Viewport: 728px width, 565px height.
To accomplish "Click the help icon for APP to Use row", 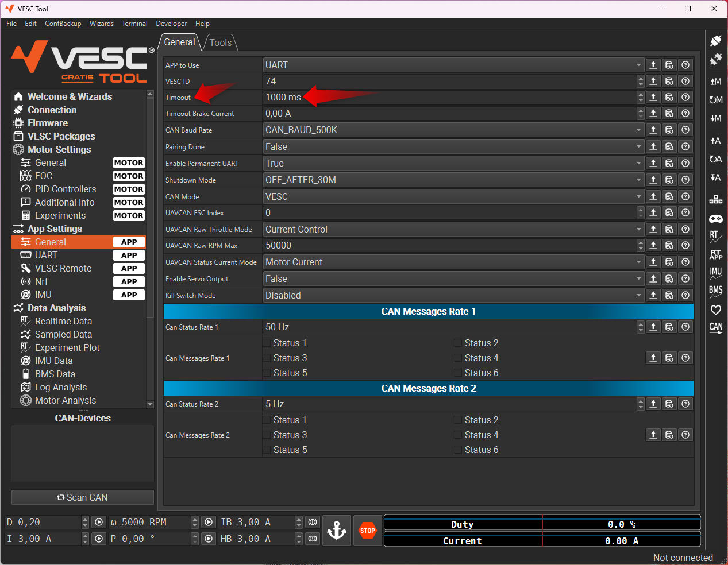I will pos(685,65).
